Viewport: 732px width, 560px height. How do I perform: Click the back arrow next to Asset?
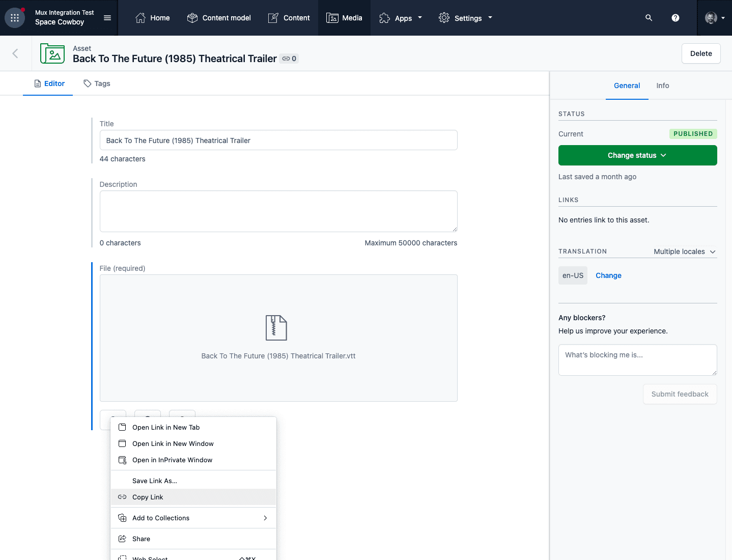point(15,53)
